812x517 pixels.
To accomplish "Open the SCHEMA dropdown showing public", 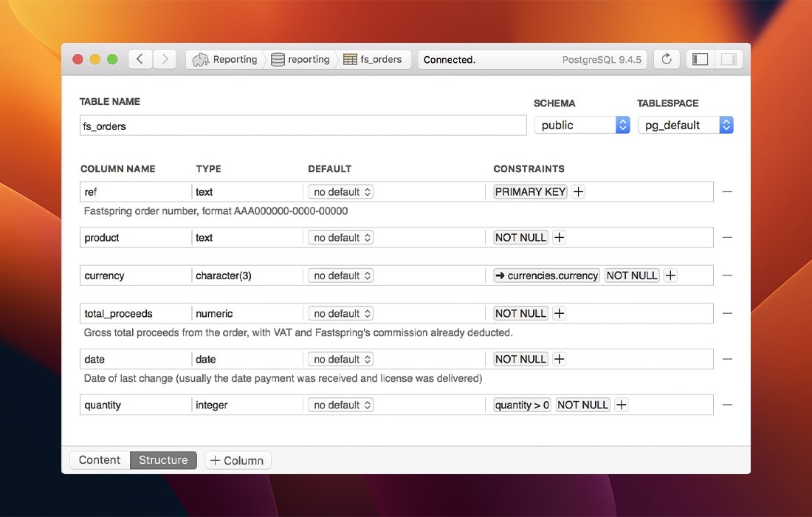I will (582, 125).
